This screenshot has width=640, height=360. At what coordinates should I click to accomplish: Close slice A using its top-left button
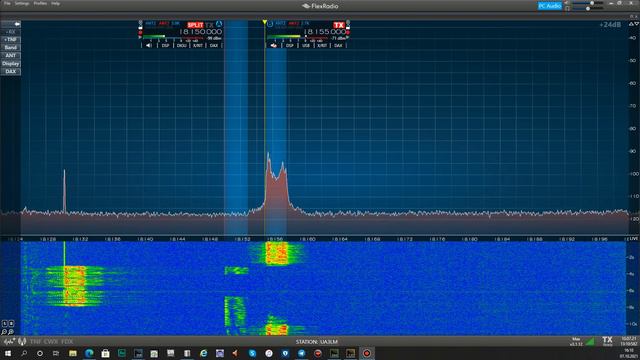point(140,22)
